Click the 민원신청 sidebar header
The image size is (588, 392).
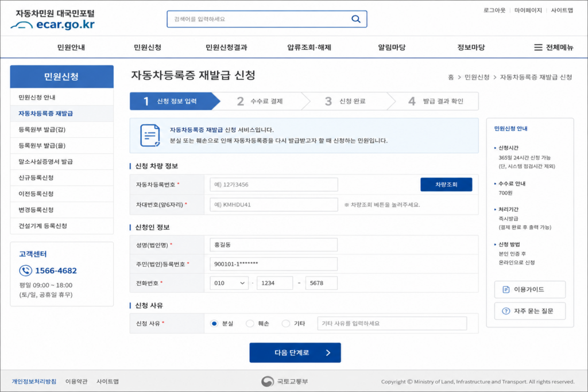tap(62, 76)
